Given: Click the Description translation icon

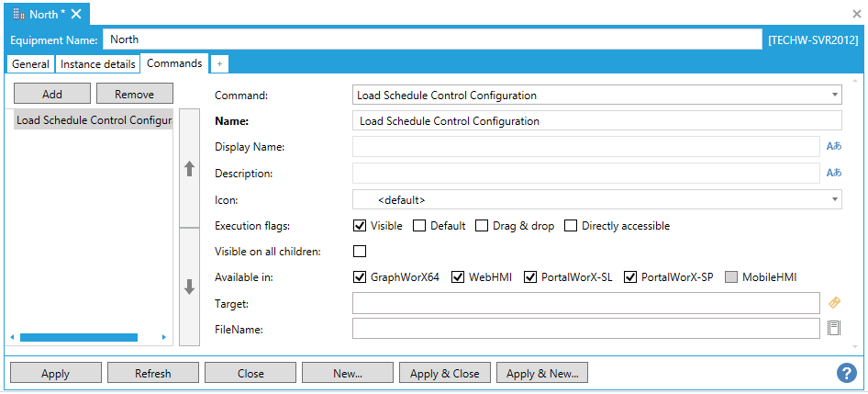Looking at the screenshot, I should pos(834,173).
